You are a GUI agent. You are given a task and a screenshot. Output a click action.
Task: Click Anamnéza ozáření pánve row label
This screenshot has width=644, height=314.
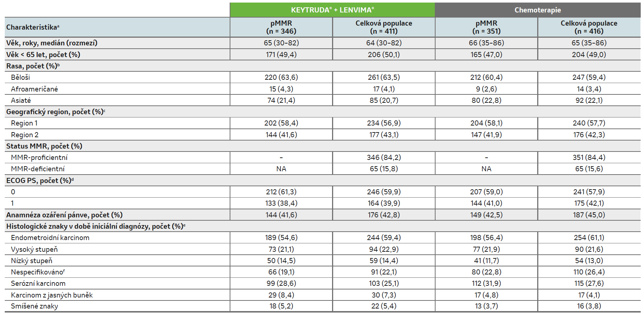[x=64, y=215]
